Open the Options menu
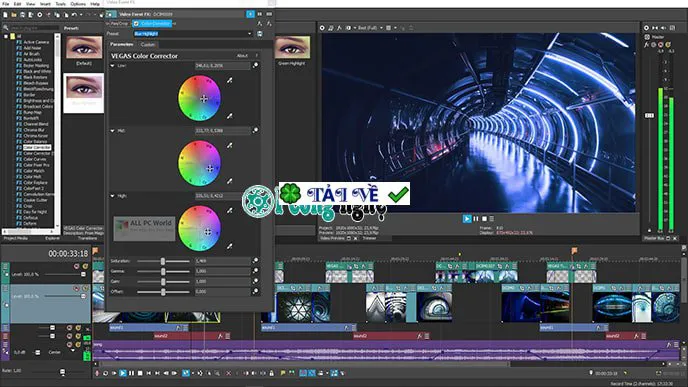Image resolution: width=688 pixels, height=387 pixels. point(78,4)
